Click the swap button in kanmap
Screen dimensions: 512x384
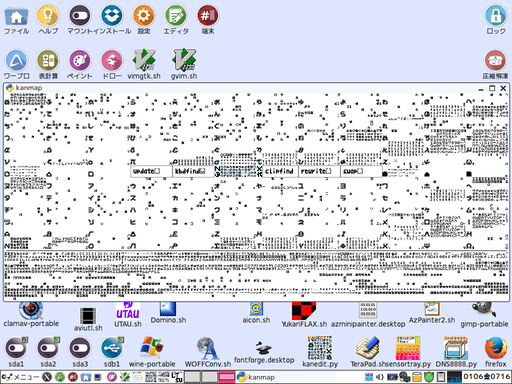361,171
